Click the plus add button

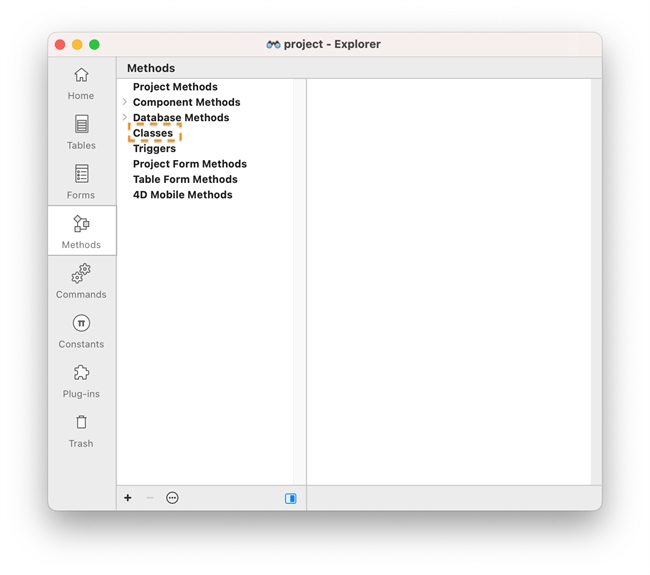[128, 498]
